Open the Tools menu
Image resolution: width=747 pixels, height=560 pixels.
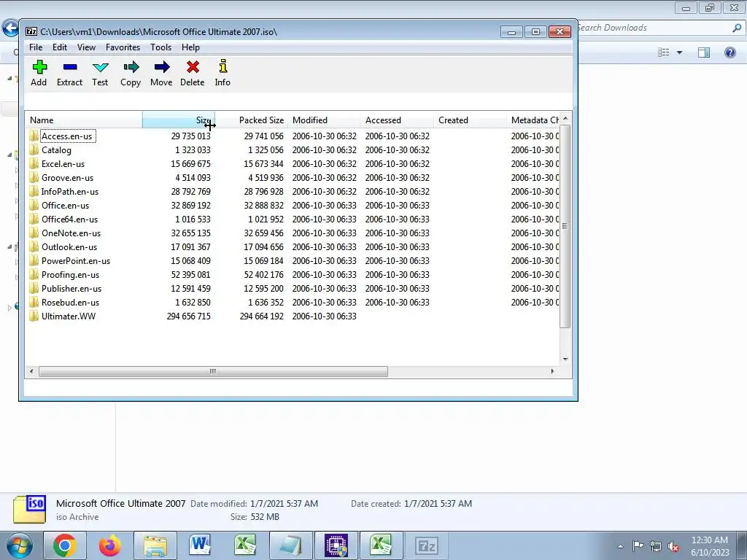(160, 47)
